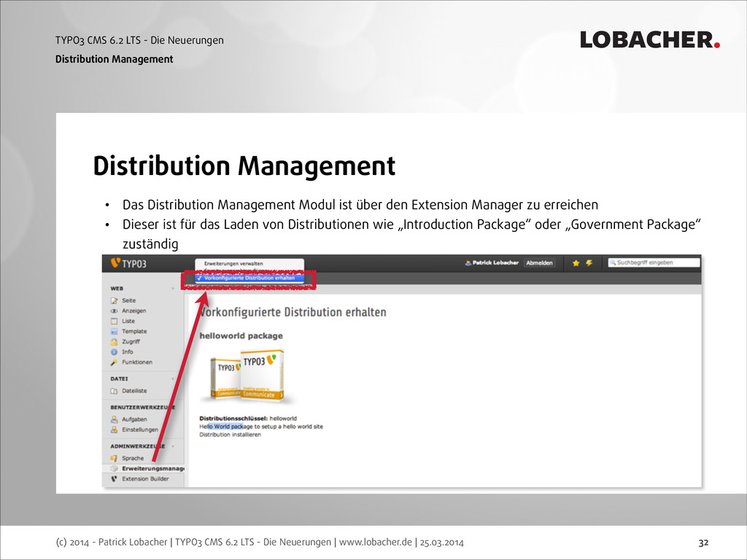Click the Suchbegriff eingeben search field
Image resolution: width=747 pixels, height=560 pixels.
[654, 262]
